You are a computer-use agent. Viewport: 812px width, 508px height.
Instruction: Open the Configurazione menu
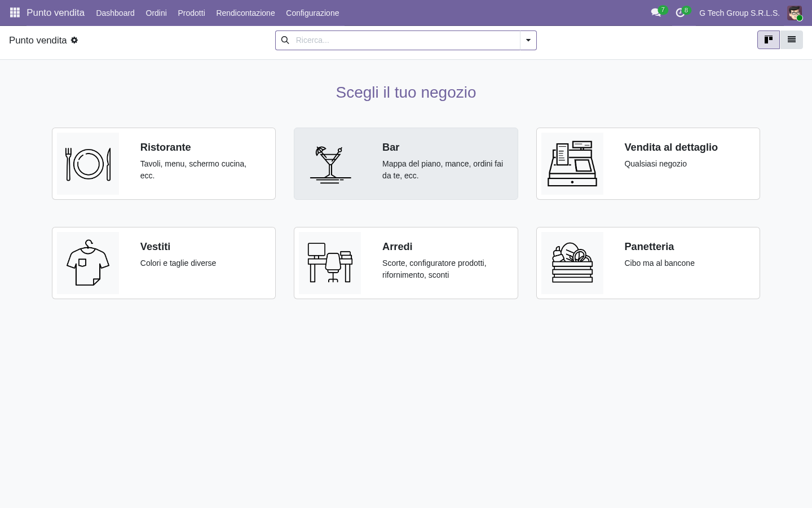(312, 13)
